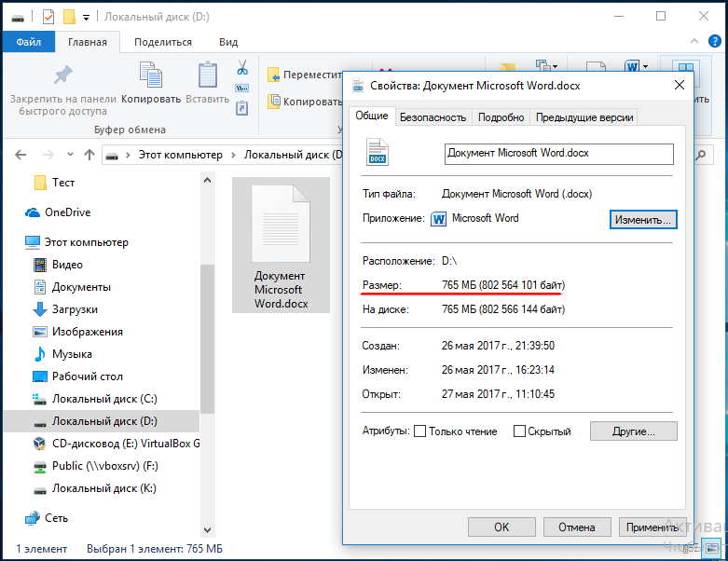The width and height of the screenshot is (728, 561).
Task: Switch to the Вид ribbon tab
Action: click(228, 42)
